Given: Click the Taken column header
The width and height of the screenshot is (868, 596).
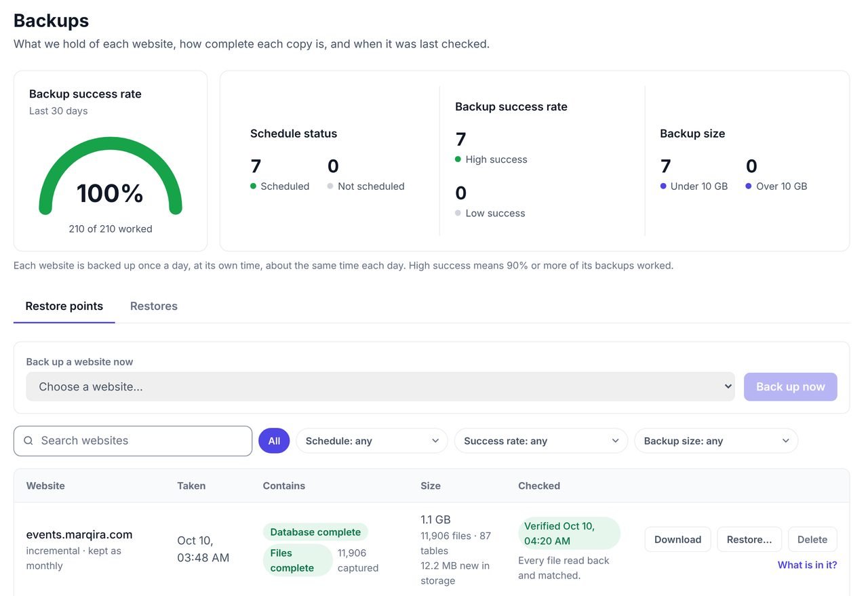Looking at the screenshot, I should pos(191,485).
